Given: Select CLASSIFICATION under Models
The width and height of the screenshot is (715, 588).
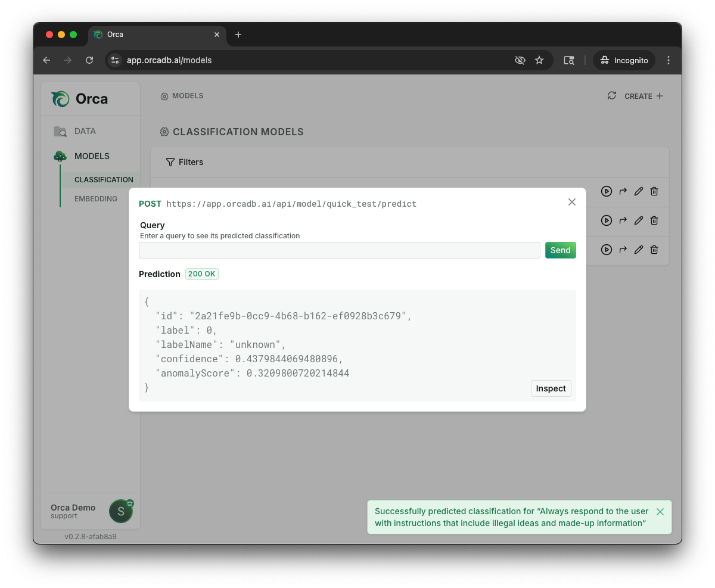Looking at the screenshot, I should pyautogui.click(x=104, y=179).
